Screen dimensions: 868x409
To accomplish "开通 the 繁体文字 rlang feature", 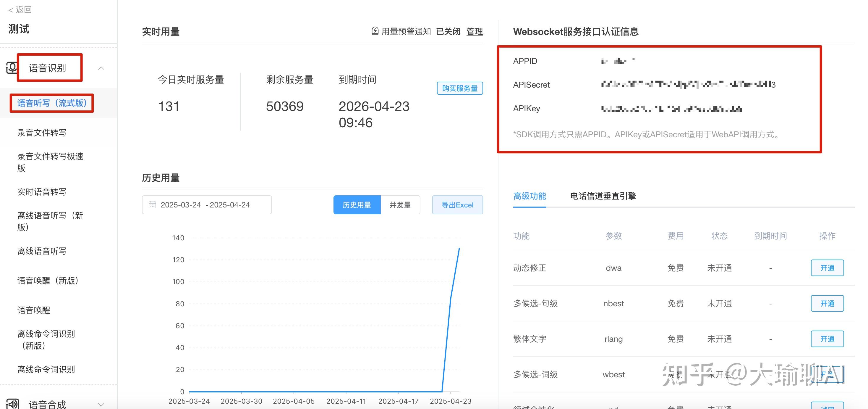I will point(827,339).
